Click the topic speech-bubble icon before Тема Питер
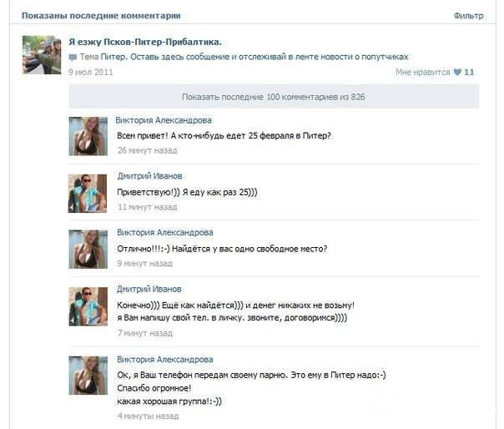 point(73,58)
